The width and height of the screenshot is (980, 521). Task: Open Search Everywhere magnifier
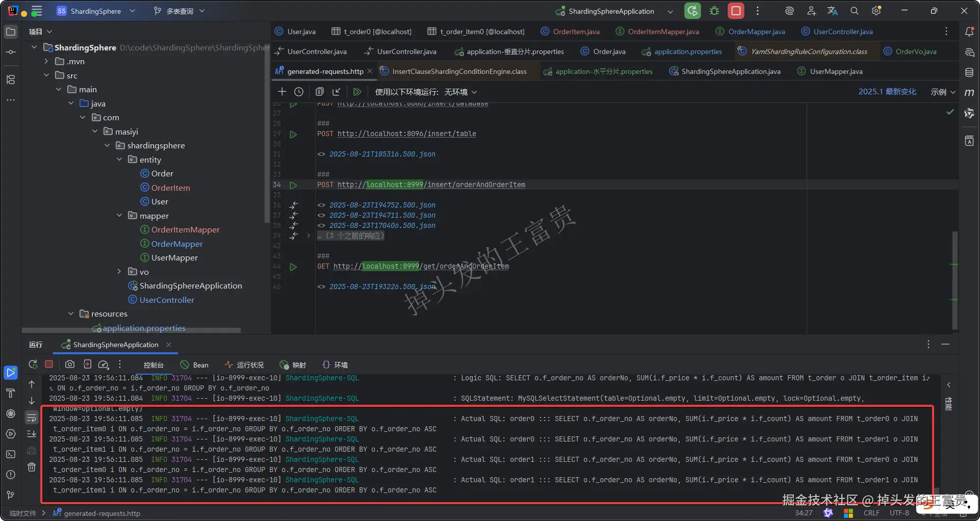855,11
